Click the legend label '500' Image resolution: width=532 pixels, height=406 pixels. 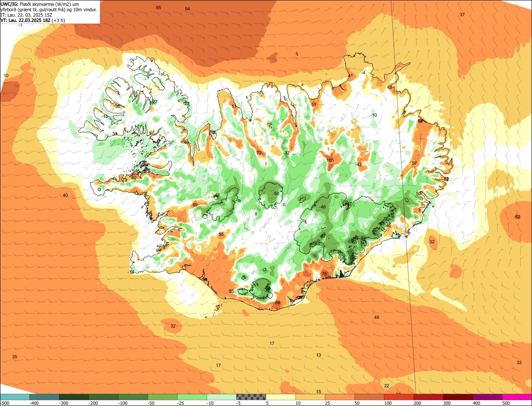coord(506,403)
